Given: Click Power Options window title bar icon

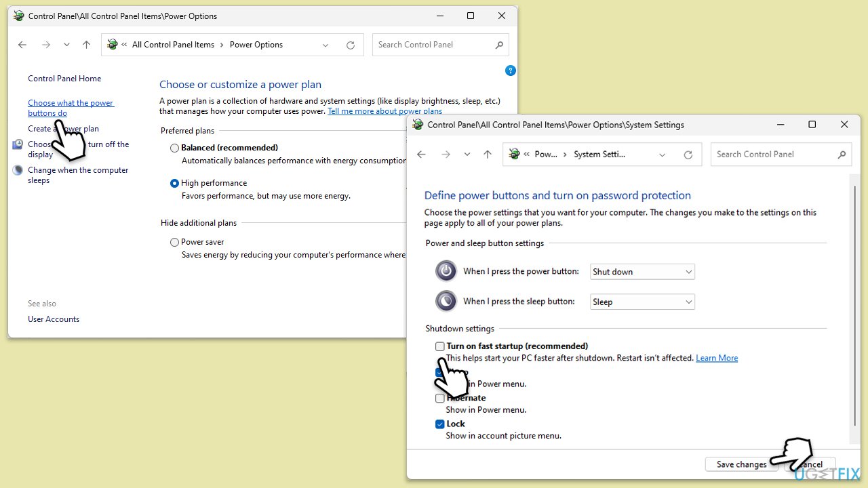Looking at the screenshot, I should click(x=18, y=16).
